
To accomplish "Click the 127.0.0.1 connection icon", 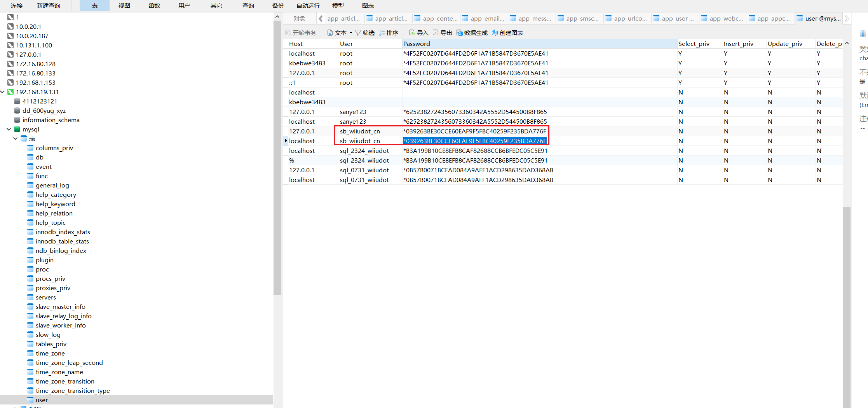I will tap(10, 54).
